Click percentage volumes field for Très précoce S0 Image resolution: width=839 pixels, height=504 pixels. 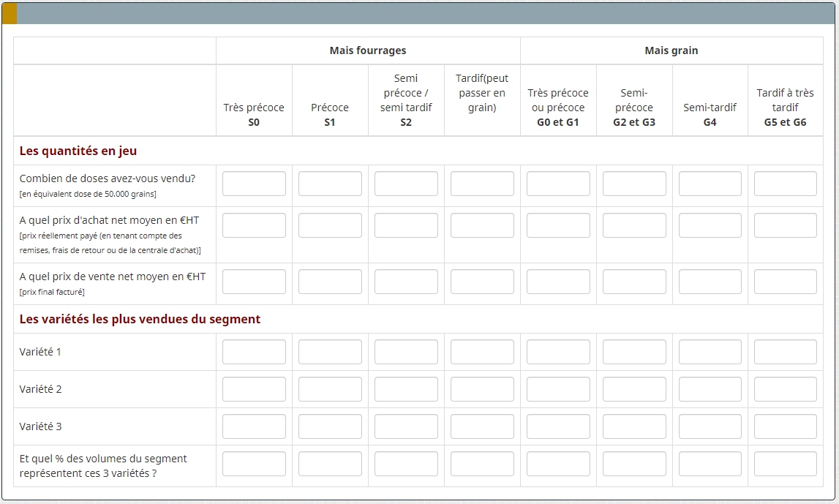pyautogui.click(x=254, y=464)
